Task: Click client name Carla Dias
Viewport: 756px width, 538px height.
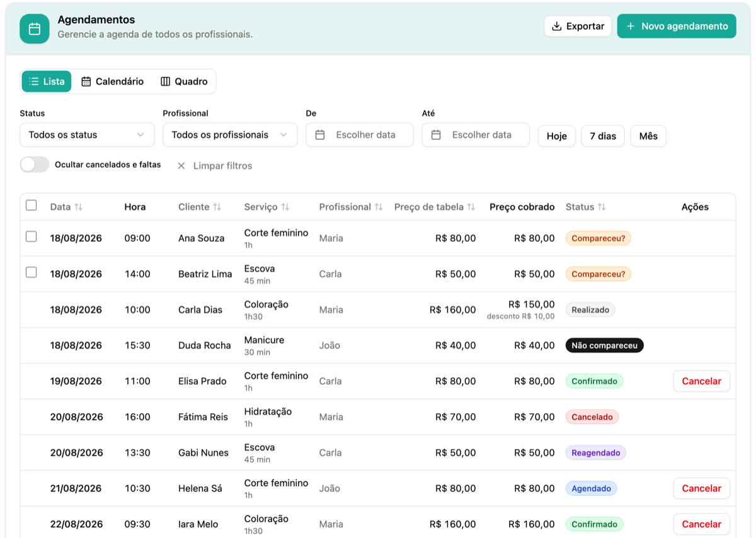Action: coord(200,310)
